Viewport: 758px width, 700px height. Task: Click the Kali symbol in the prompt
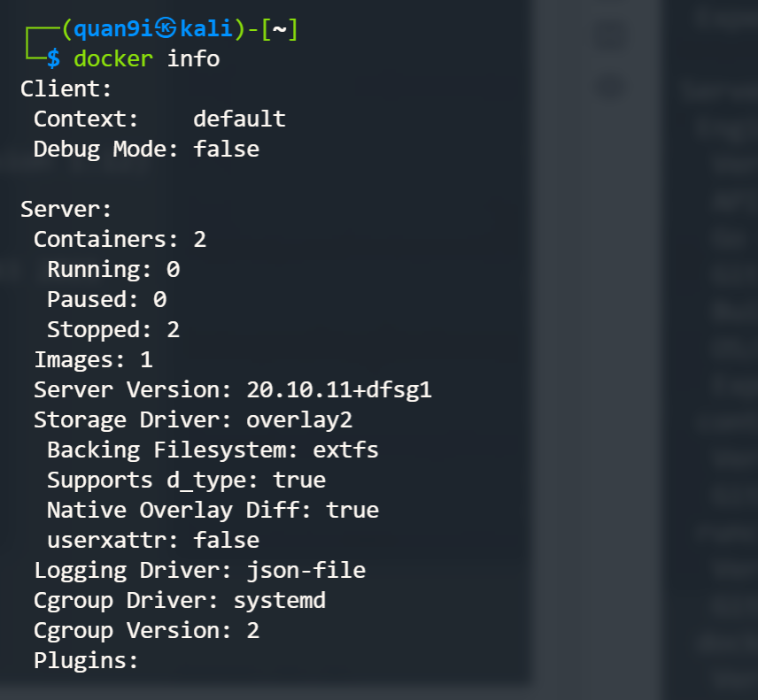166,29
